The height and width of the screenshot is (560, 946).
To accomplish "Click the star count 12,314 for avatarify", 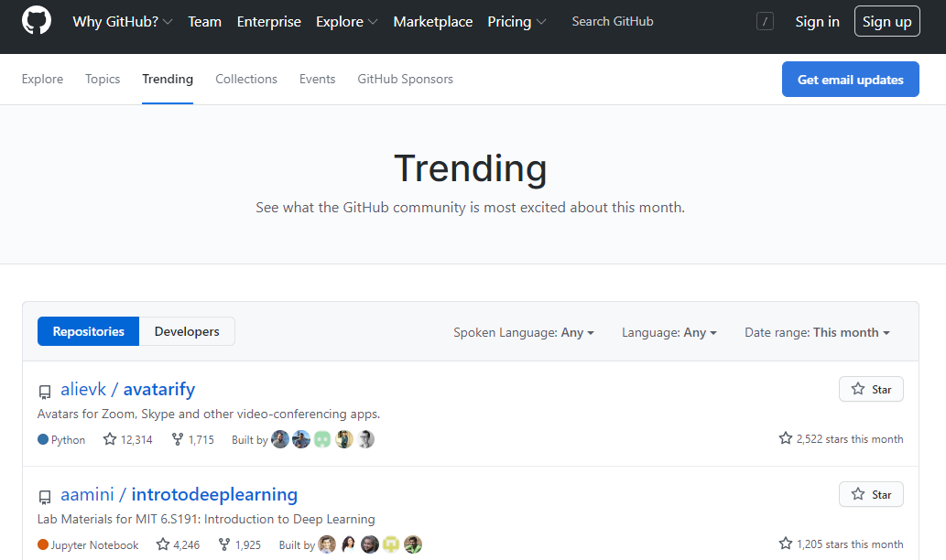I will [128, 439].
